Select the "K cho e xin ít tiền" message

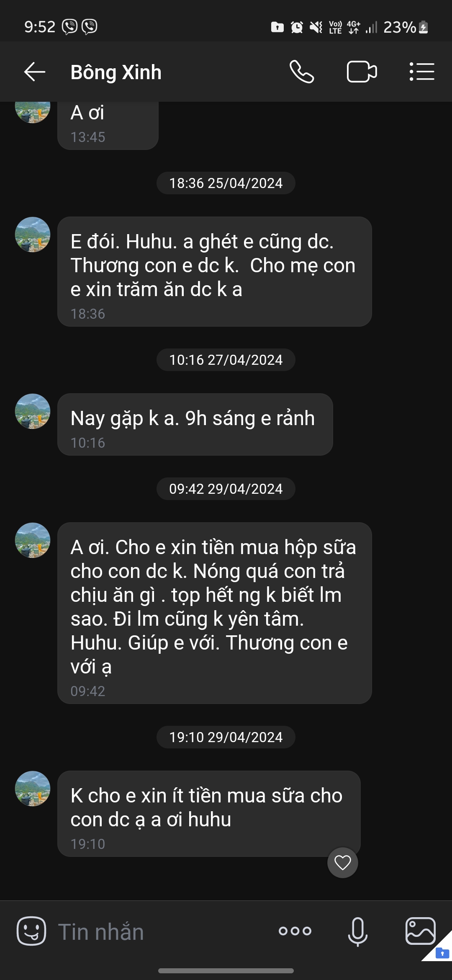coord(209,813)
